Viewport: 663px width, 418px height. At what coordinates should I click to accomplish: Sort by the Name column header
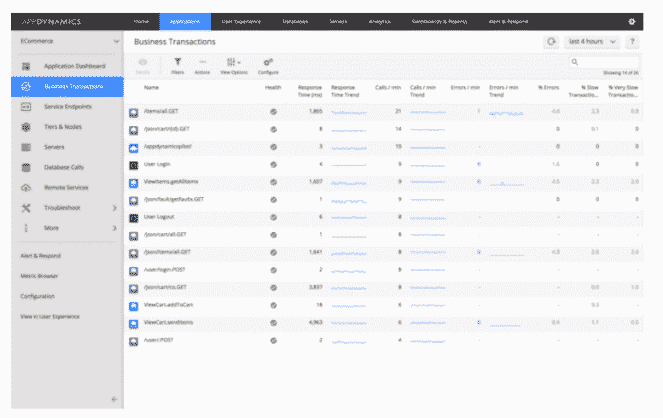click(151, 87)
